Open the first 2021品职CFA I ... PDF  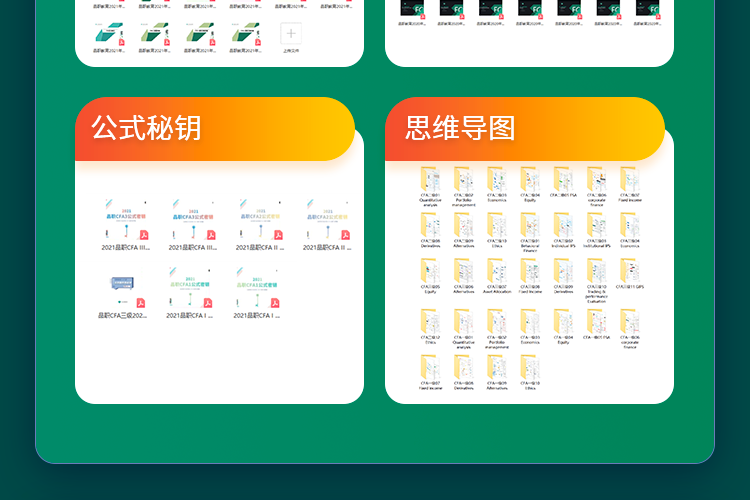[x=190, y=293]
